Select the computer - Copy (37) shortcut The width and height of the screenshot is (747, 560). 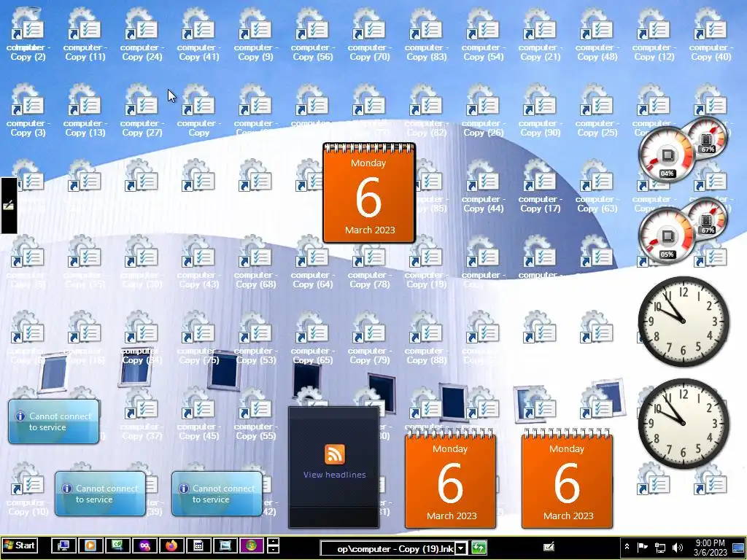pos(142,414)
